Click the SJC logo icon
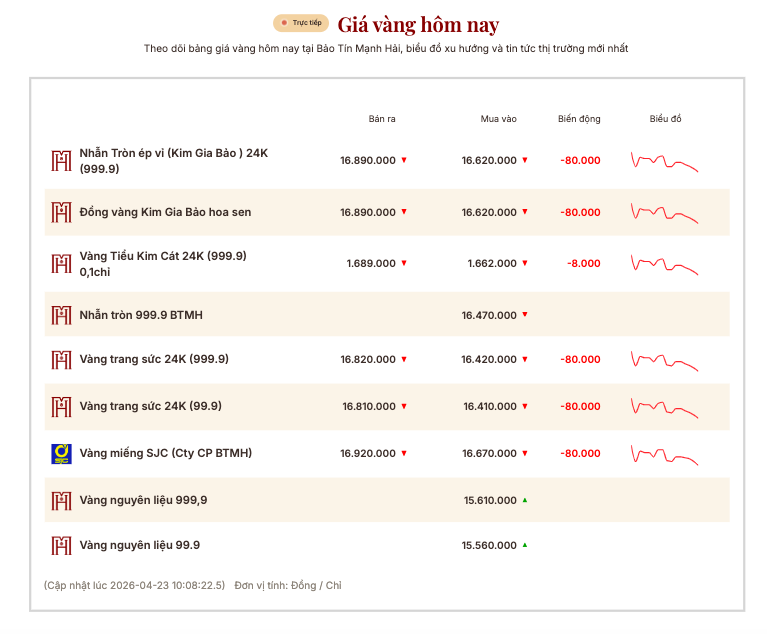Image resolution: width=767 pixels, height=634 pixels. [61, 453]
